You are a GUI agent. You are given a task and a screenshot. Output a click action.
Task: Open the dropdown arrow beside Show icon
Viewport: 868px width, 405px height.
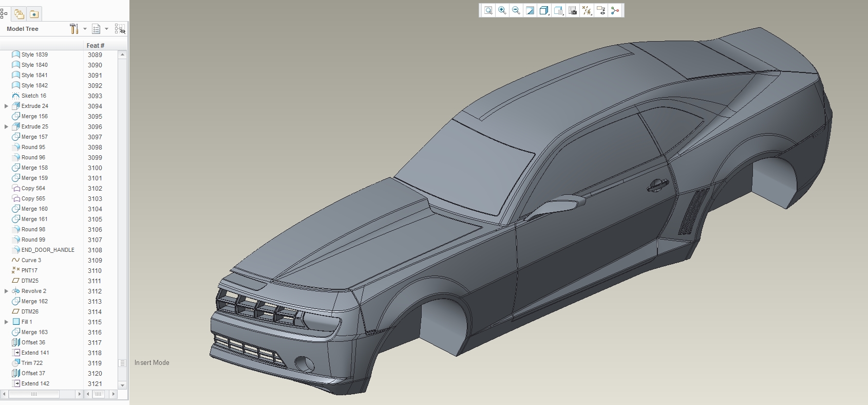click(x=106, y=29)
